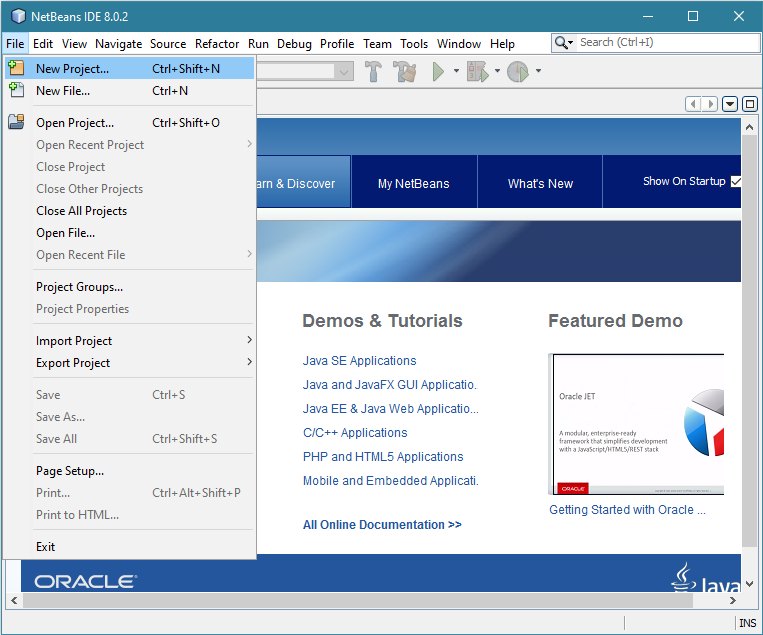Click the New File icon in File menu

[x=16, y=90]
